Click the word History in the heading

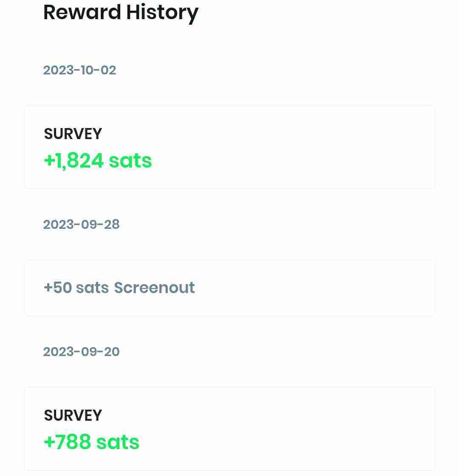tap(162, 12)
